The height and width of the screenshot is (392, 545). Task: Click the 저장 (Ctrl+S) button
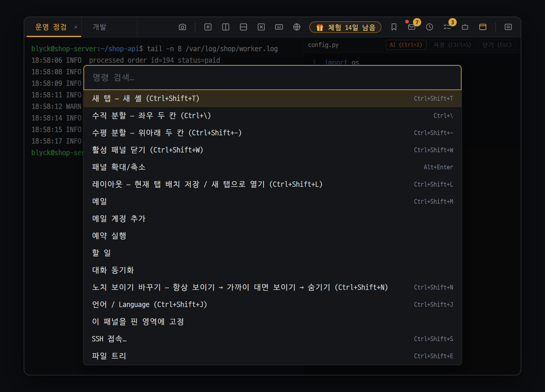pos(452,45)
